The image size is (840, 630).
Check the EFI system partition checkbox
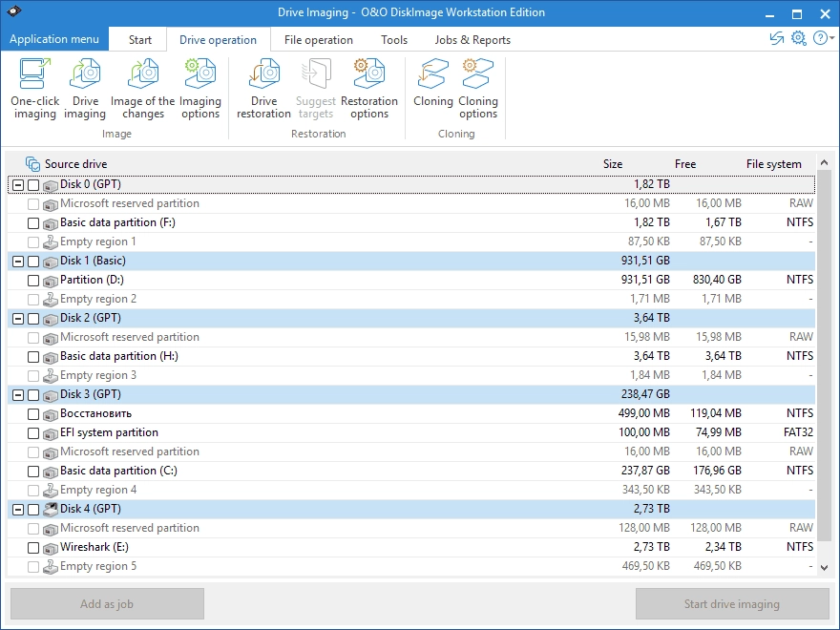pos(33,433)
